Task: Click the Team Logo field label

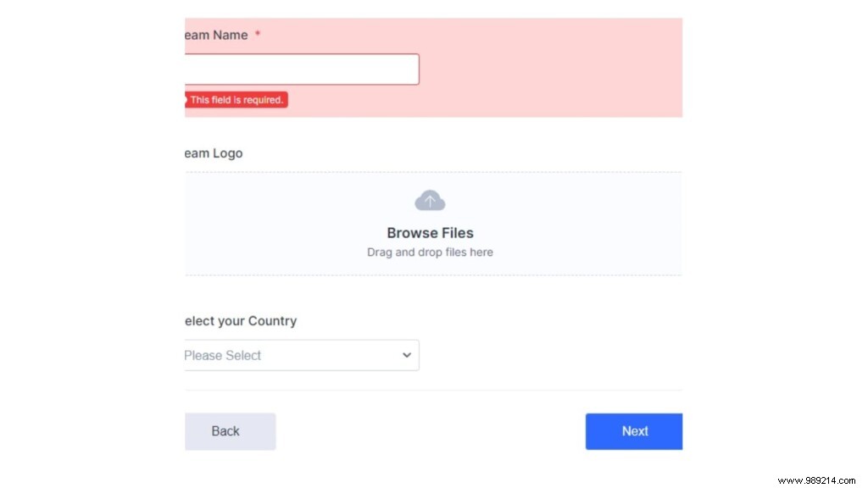Action: pos(214,153)
